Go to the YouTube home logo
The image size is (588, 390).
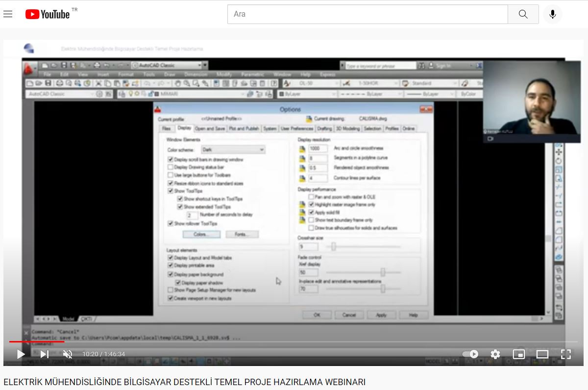click(48, 14)
